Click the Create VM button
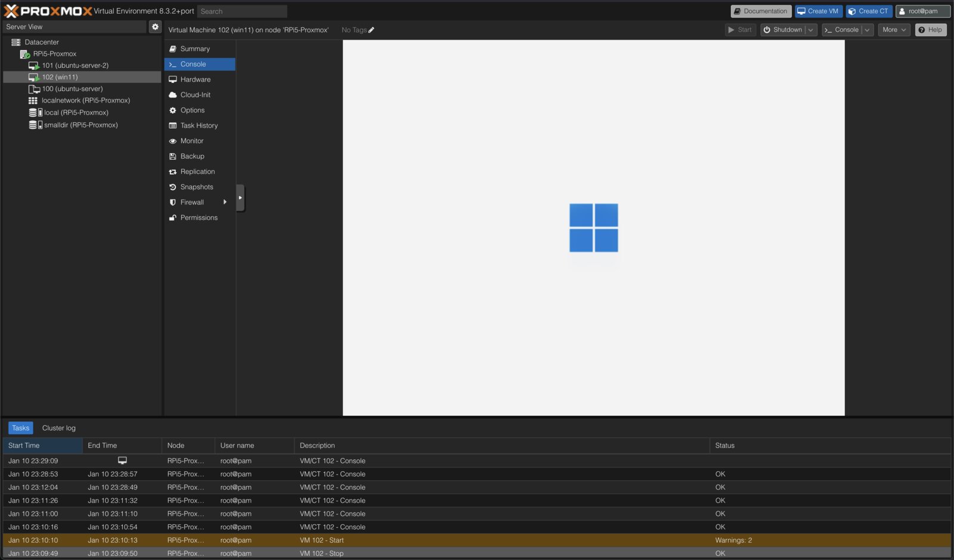Screen dimensions: 954x560 [818, 11]
